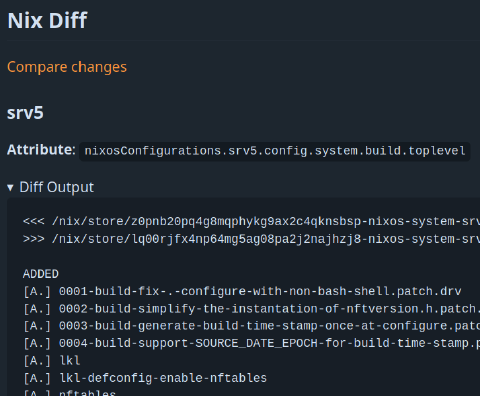Click the lkl-defconfig-enable-nftables entry
This screenshot has height=396, width=480.
point(163,378)
